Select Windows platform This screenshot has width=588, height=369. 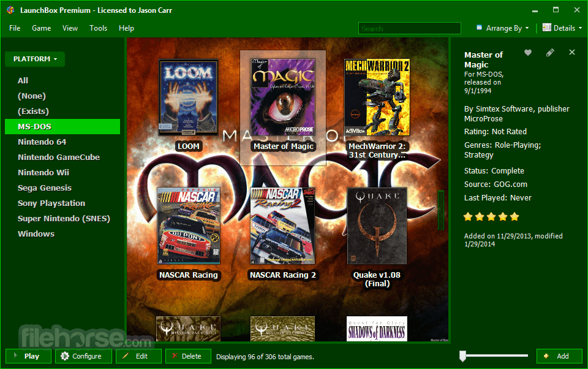(36, 234)
